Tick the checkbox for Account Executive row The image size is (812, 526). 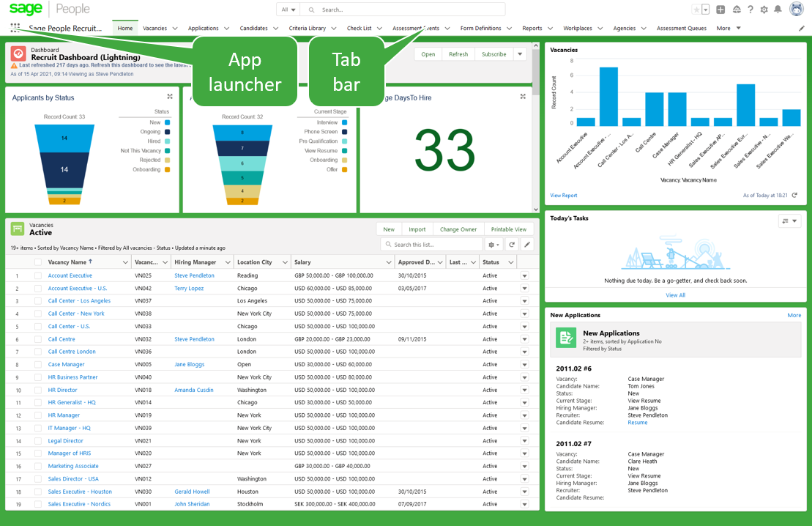click(x=38, y=275)
